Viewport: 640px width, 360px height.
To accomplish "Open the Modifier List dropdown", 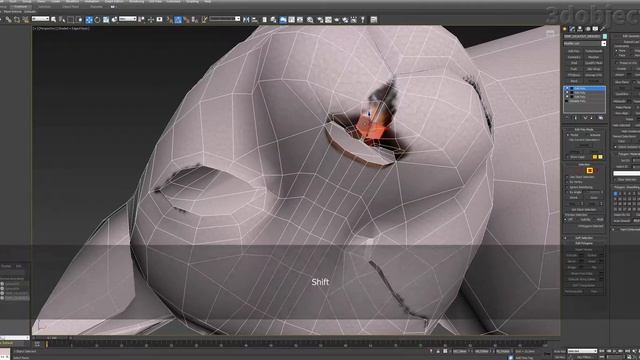I will point(585,44).
